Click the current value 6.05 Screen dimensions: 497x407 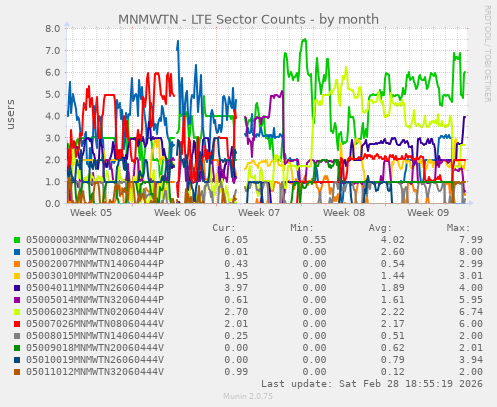(x=236, y=240)
